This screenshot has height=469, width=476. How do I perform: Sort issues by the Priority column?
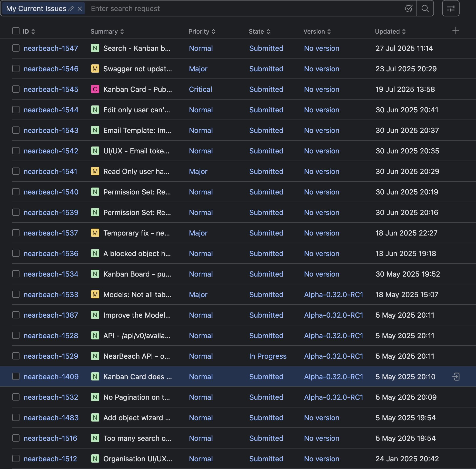coord(202,32)
